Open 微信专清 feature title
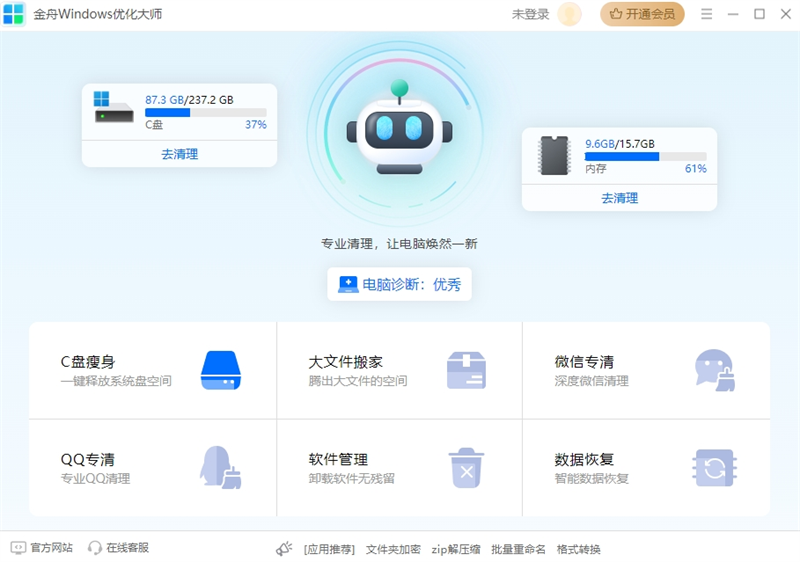Image resolution: width=800 pixels, height=562 pixels. point(584,362)
